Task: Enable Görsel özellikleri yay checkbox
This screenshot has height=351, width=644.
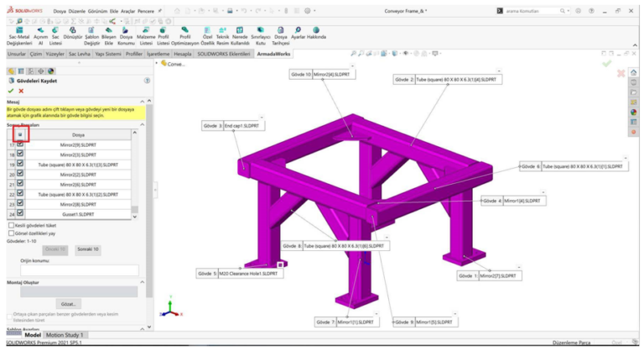Action: pos(11,233)
